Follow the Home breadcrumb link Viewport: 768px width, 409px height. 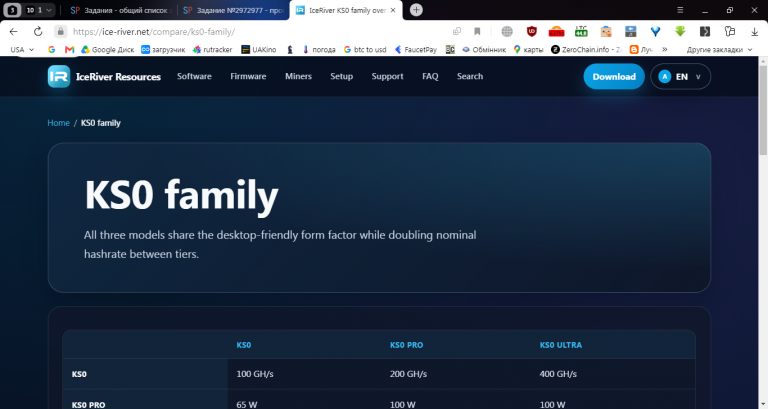58,123
